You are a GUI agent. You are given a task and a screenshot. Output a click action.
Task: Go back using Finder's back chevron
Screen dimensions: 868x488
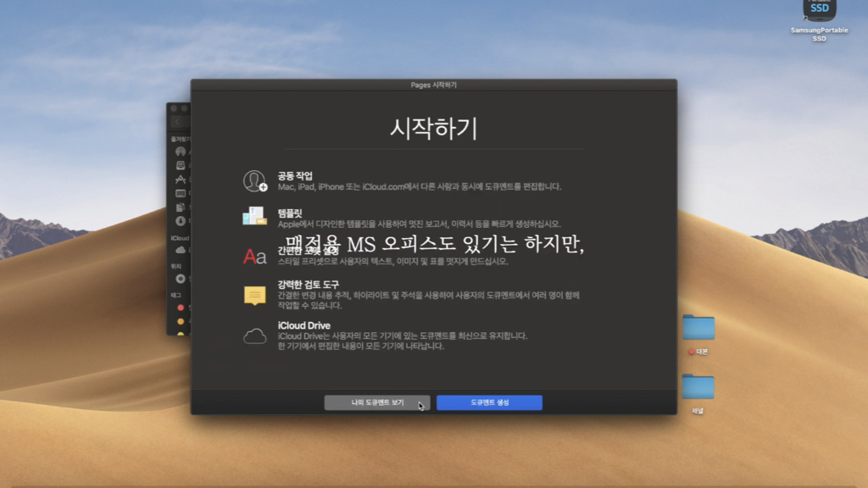click(x=177, y=122)
